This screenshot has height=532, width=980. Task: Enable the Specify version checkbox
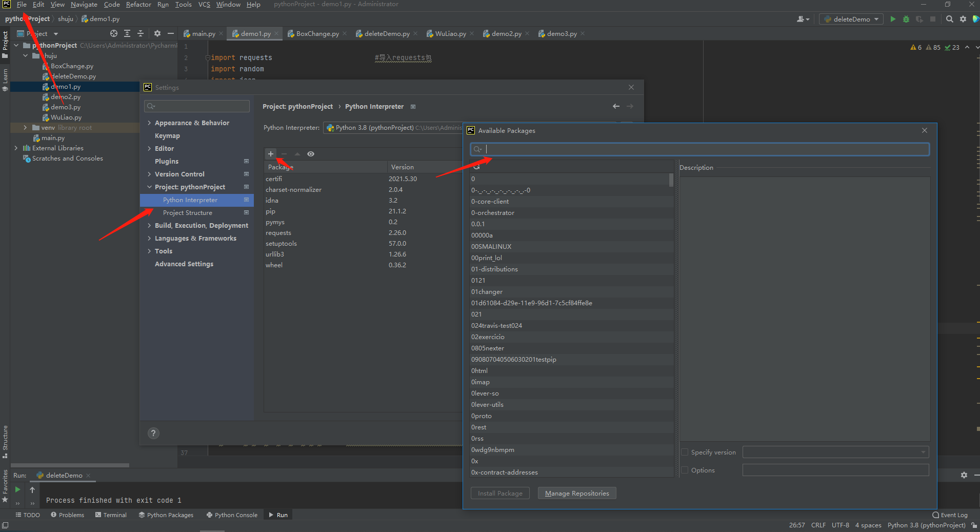[x=685, y=452]
